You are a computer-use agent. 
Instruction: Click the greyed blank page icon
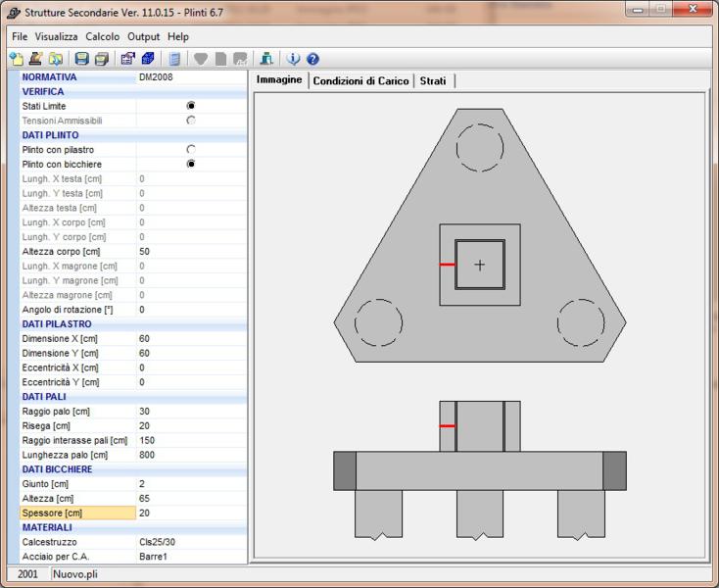[220, 59]
